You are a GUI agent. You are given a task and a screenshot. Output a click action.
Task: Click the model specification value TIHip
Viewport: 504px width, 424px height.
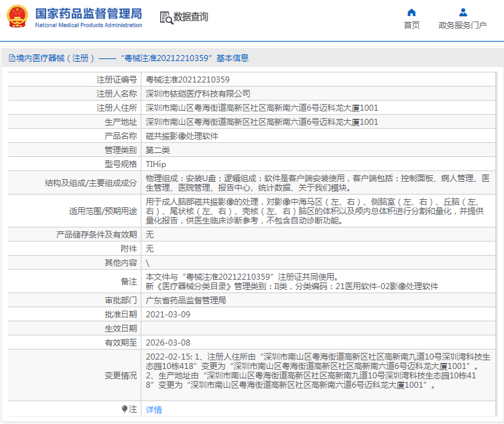pyautogui.click(x=155, y=164)
